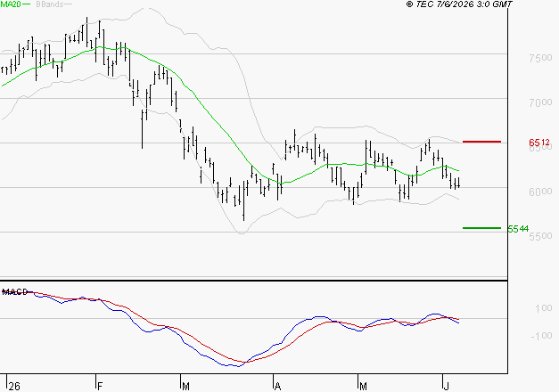Click the 5500 price axis label
The width and height of the screenshot is (559, 392).
[x=540, y=236]
